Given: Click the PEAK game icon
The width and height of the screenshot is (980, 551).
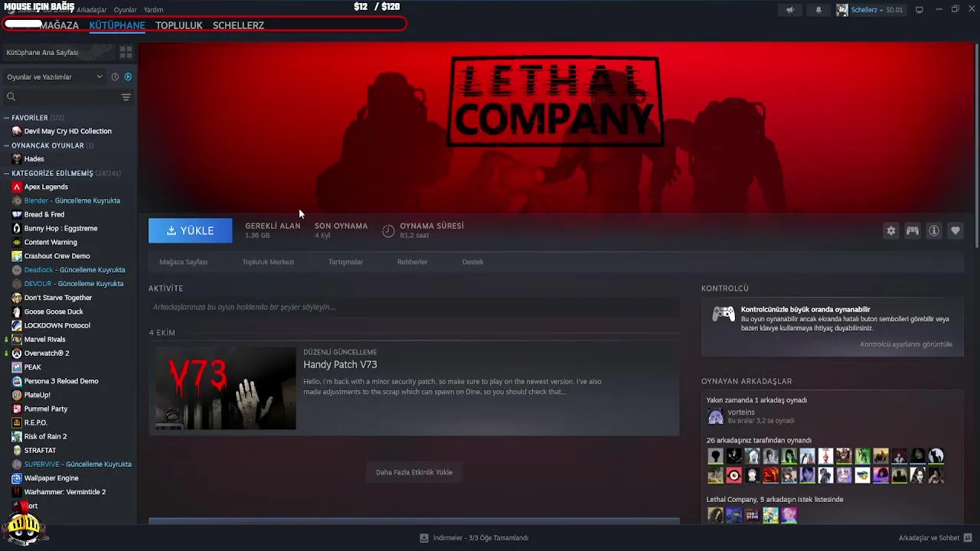Looking at the screenshot, I should (x=17, y=367).
